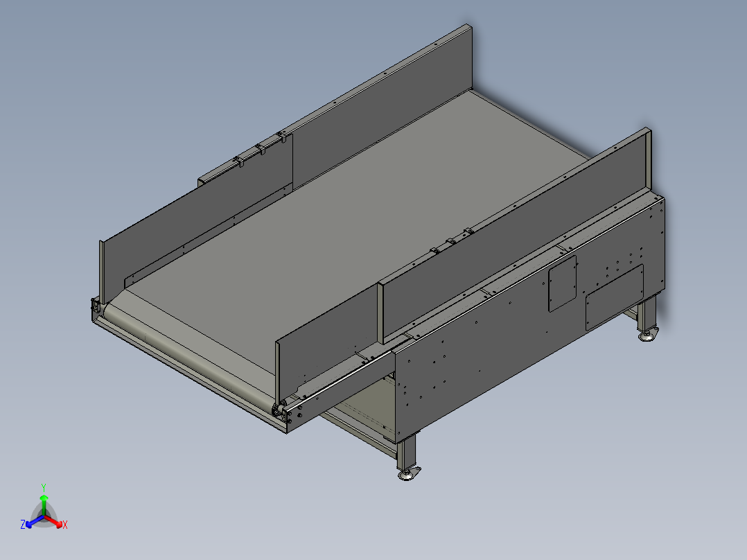
Task: Select the large rectangular access cover on the side panel
Action: coord(615,297)
